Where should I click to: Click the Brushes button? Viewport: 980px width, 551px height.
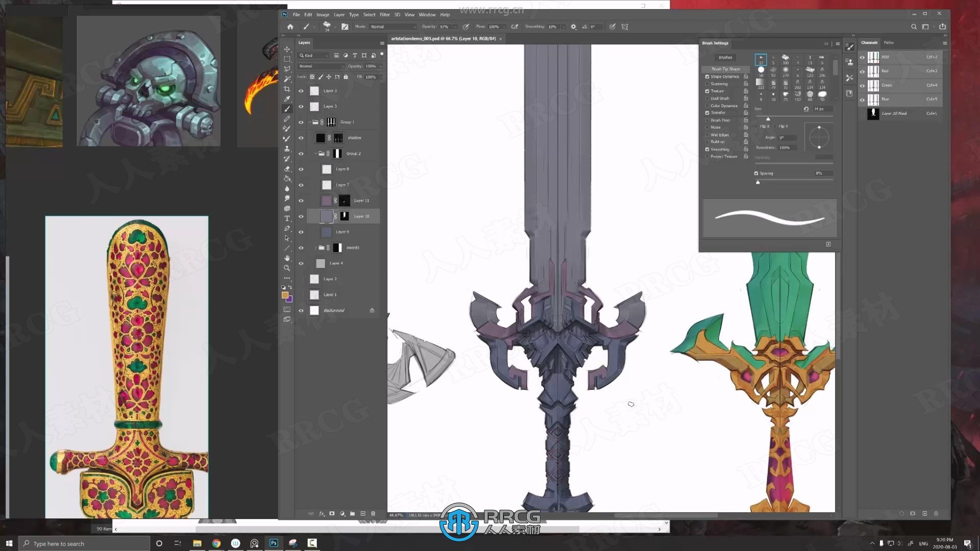(x=725, y=58)
